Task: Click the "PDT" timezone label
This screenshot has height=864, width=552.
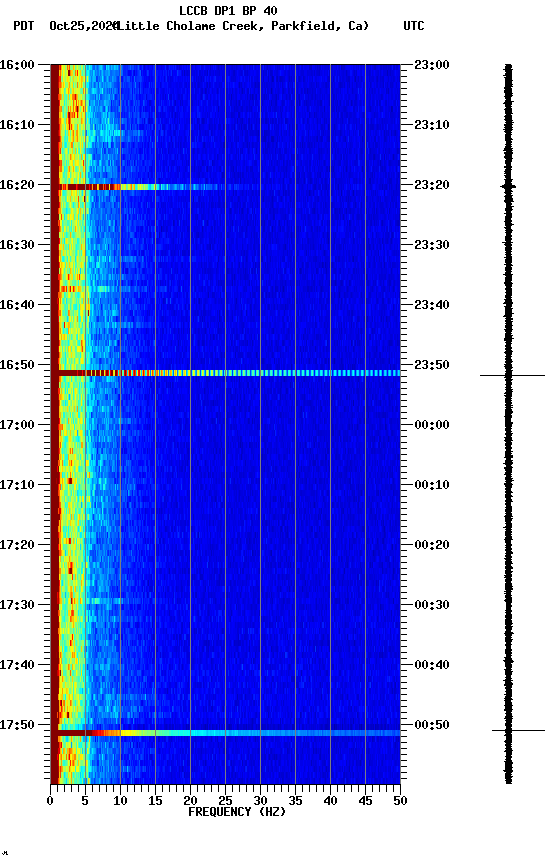Action: click(x=24, y=26)
